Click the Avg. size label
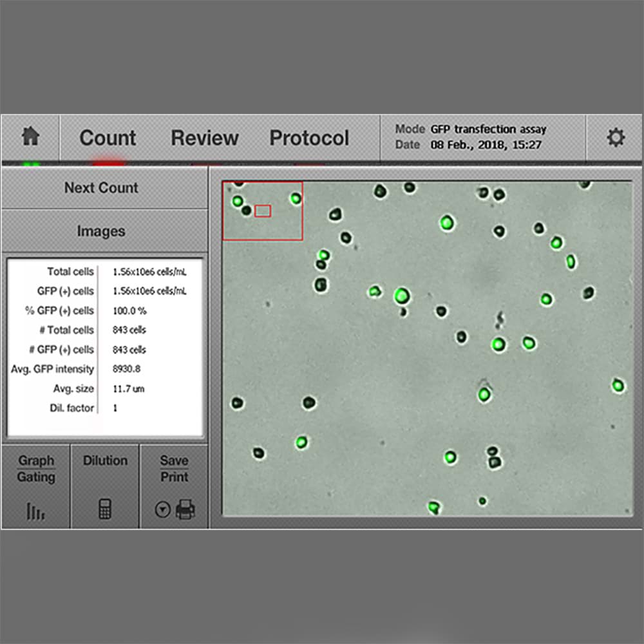The image size is (644, 644). pos(73,388)
